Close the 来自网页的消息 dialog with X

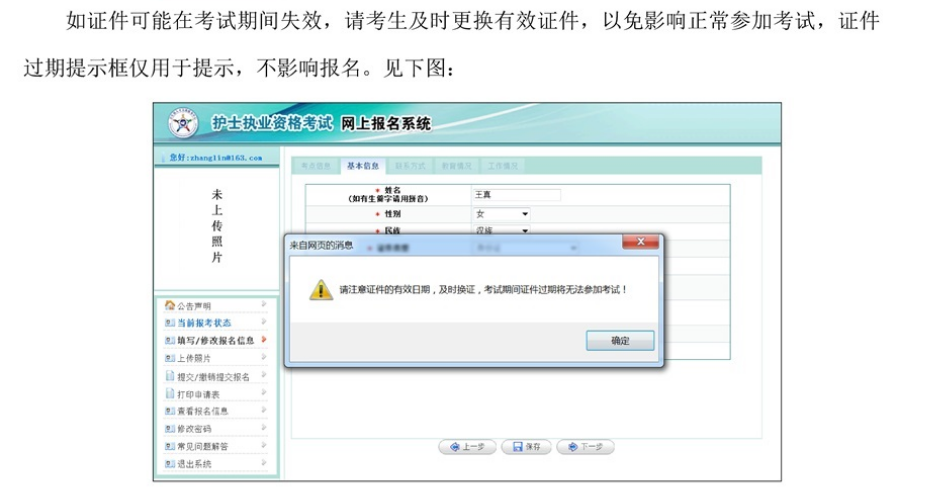coord(640,243)
